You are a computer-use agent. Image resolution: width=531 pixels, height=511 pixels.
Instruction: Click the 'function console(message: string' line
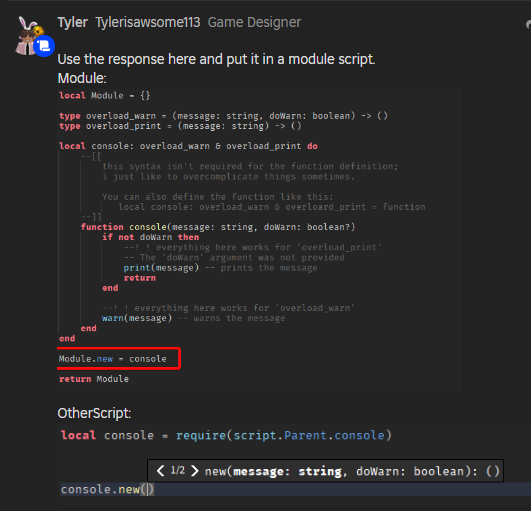(218, 227)
